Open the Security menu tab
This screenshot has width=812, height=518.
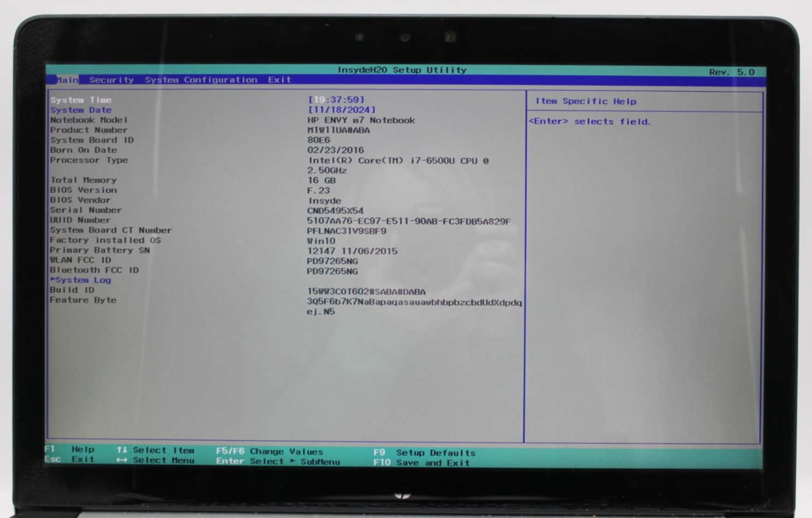[111, 80]
